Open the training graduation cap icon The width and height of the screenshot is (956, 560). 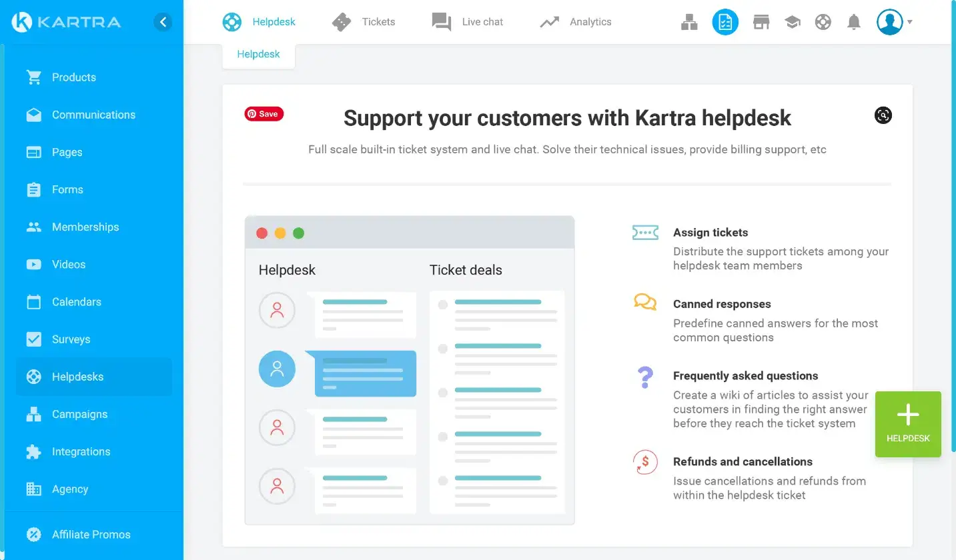(x=792, y=22)
